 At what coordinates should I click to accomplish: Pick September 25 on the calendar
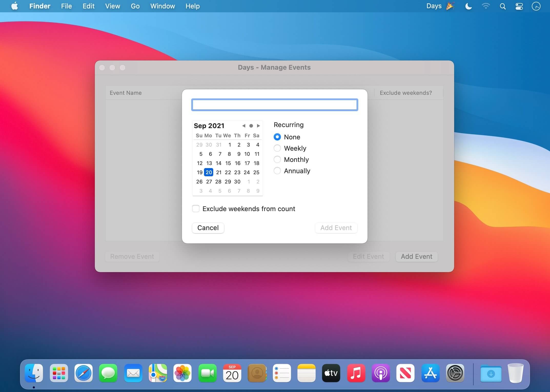(256, 172)
